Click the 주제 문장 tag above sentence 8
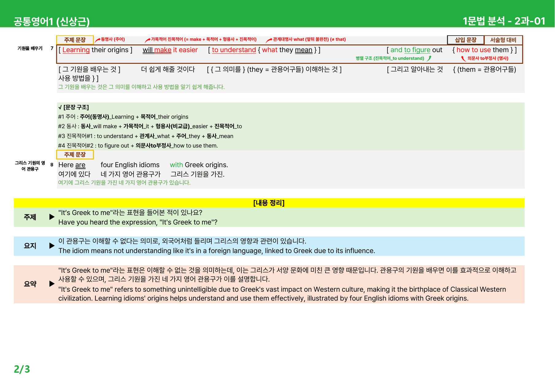555x392 pixels. [x=75, y=155]
